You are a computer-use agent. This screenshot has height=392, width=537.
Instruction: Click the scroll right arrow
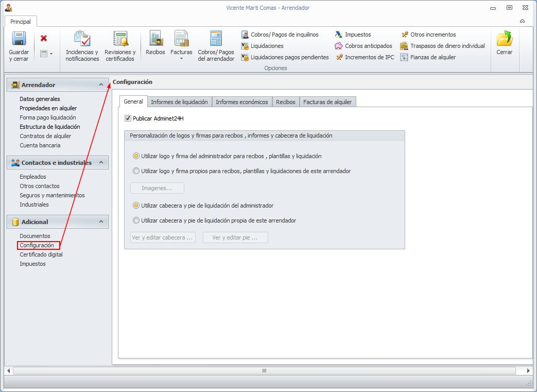[x=528, y=371]
